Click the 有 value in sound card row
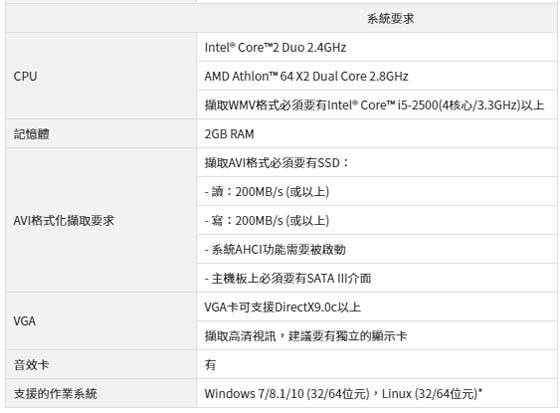The image size is (560, 413). coord(210,365)
